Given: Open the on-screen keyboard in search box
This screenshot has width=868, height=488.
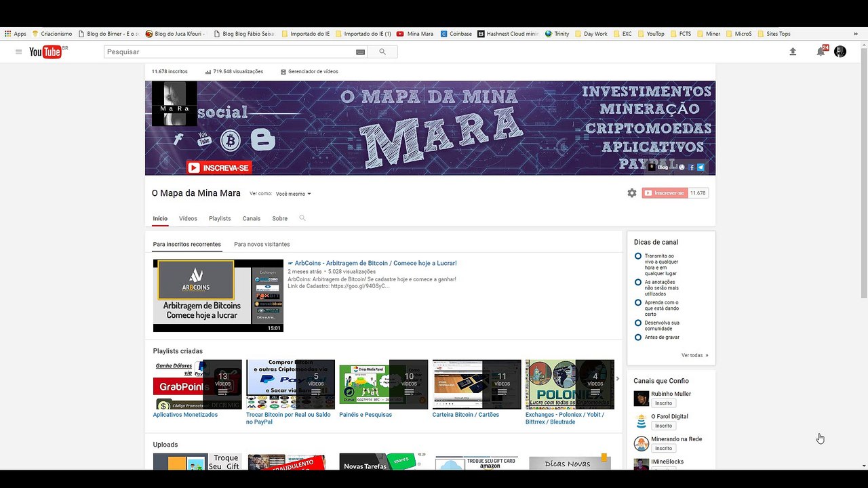Looking at the screenshot, I should pyautogui.click(x=360, y=52).
